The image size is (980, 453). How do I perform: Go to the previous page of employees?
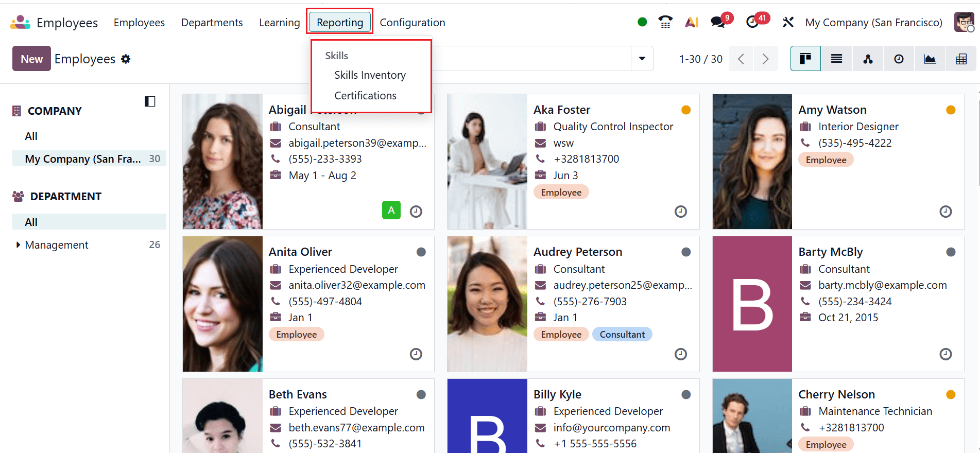tap(741, 59)
